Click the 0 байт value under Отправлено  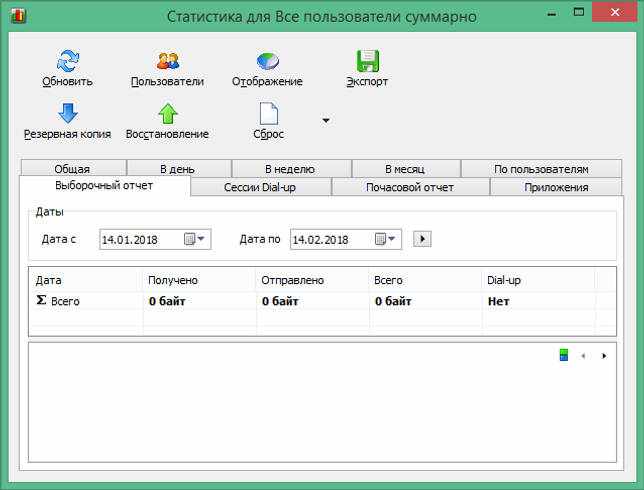point(280,301)
